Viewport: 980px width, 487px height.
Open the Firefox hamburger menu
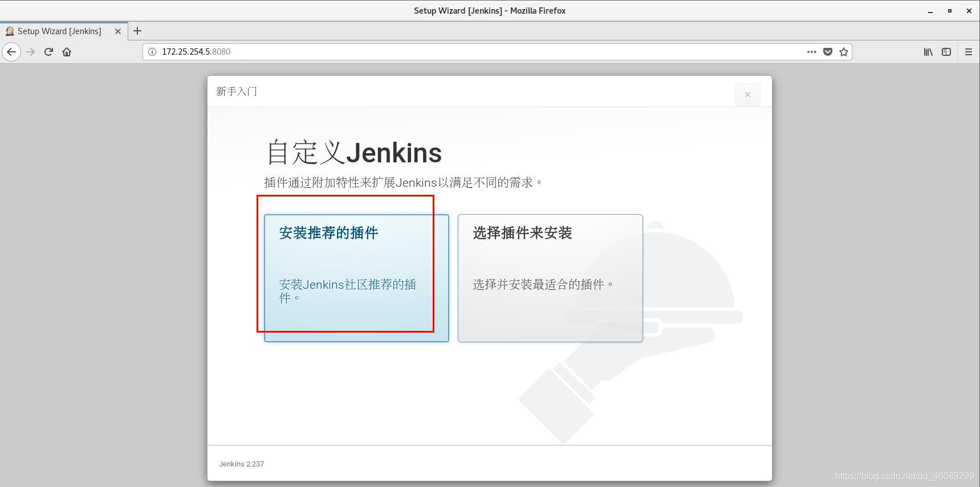click(968, 52)
